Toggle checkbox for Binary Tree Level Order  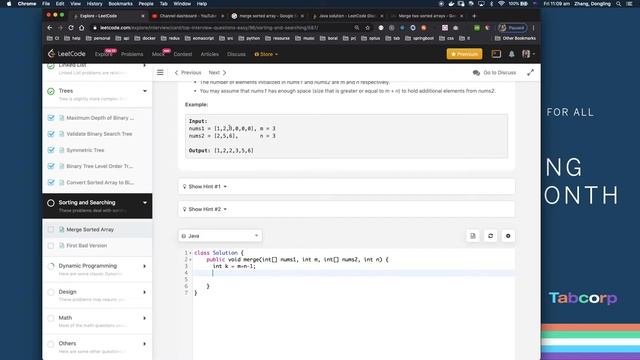coord(51,166)
